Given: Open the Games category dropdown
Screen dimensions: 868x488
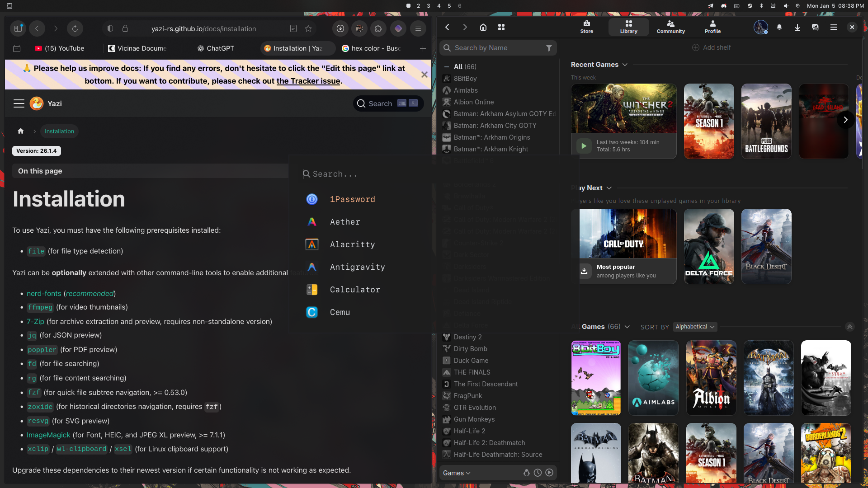Looking at the screenshot, I should point(457,473).
